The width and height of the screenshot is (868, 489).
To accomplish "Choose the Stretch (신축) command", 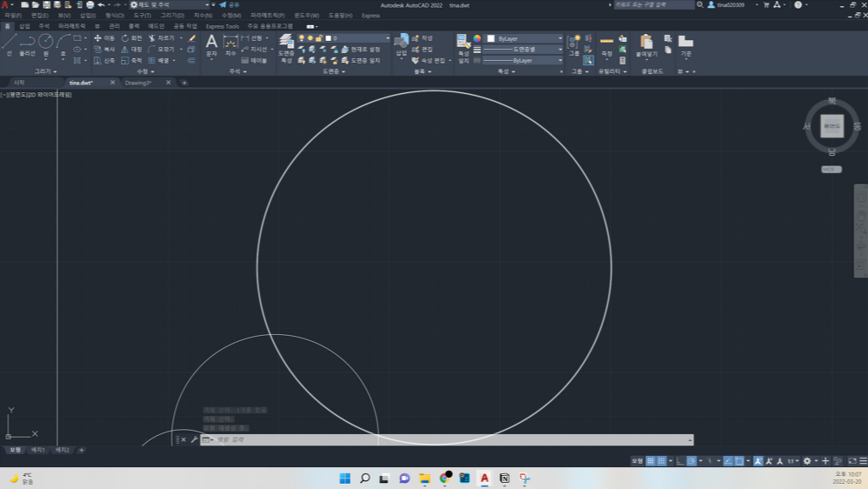I will pos(104,60).
